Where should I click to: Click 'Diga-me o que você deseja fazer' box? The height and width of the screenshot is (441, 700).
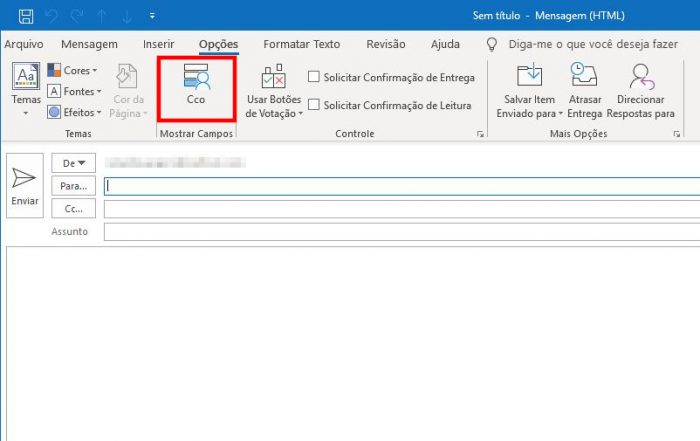[593, 44]
